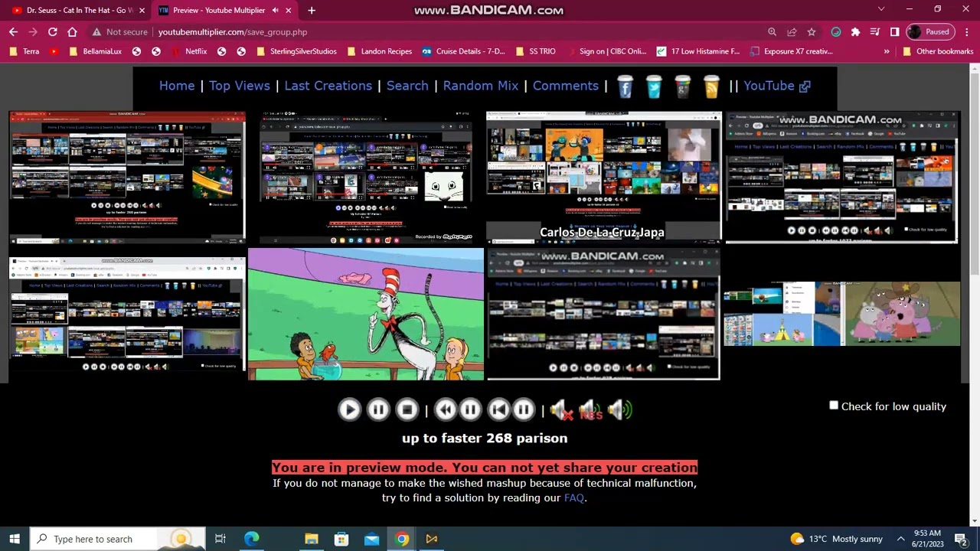Share on Twitter via the blue cup icon
Screen dimensions: 980x551
pyautogui.click(x=654, y=86)
